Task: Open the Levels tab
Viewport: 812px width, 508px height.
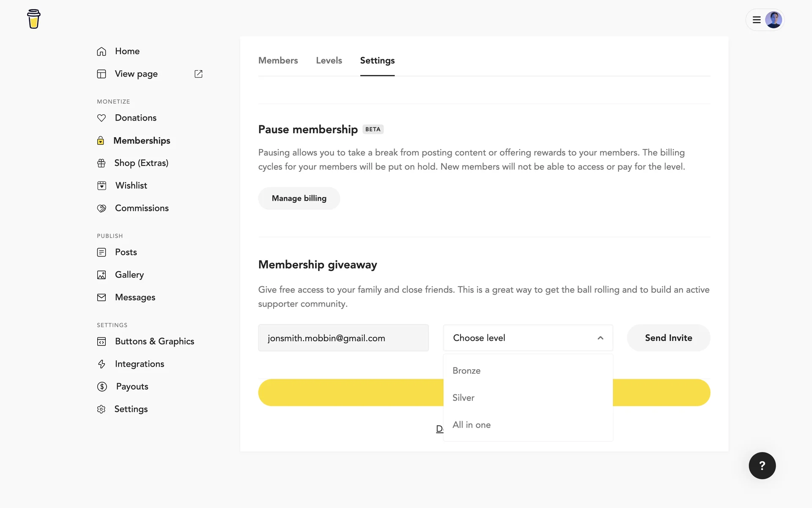Action: (x=329, y=61)
